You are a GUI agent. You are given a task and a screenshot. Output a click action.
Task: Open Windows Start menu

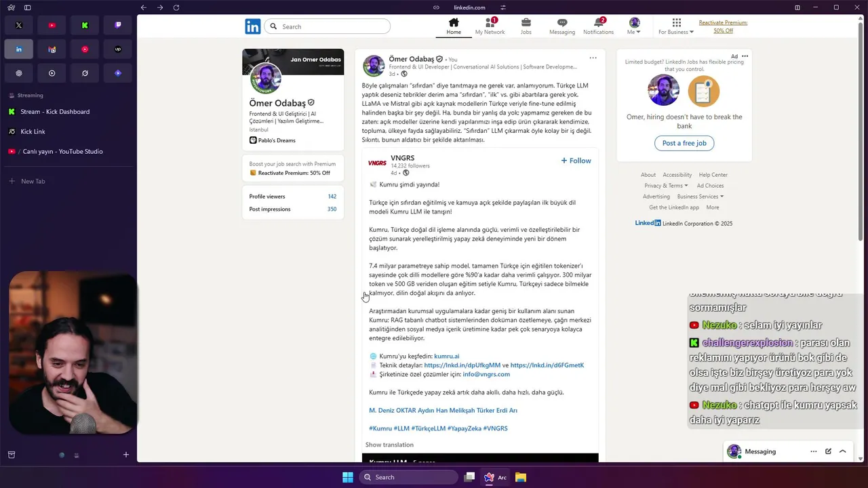(348, 477)
